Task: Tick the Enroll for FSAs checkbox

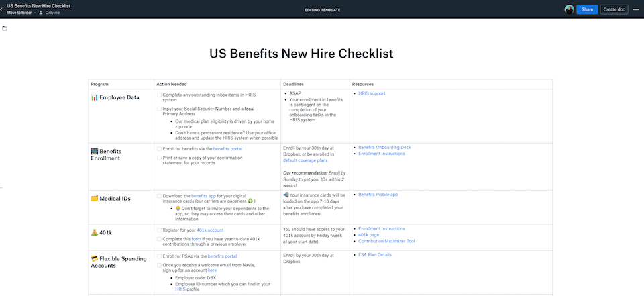Action: click(x=159, y=256)
